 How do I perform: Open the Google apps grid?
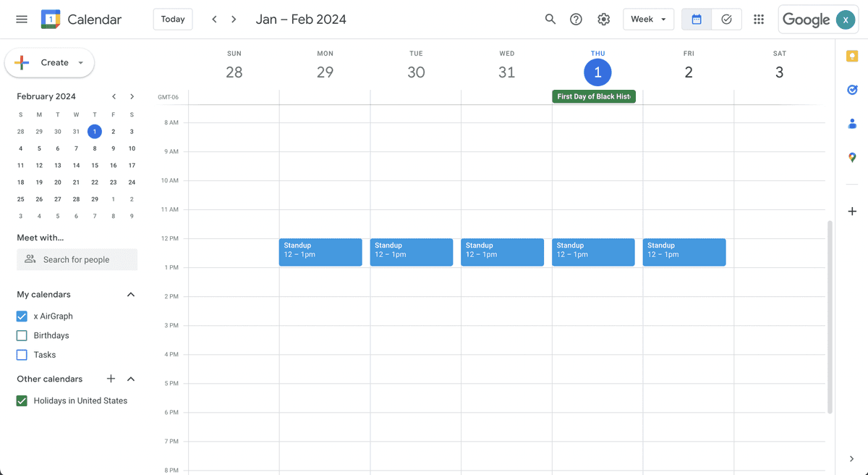[759, 20]
